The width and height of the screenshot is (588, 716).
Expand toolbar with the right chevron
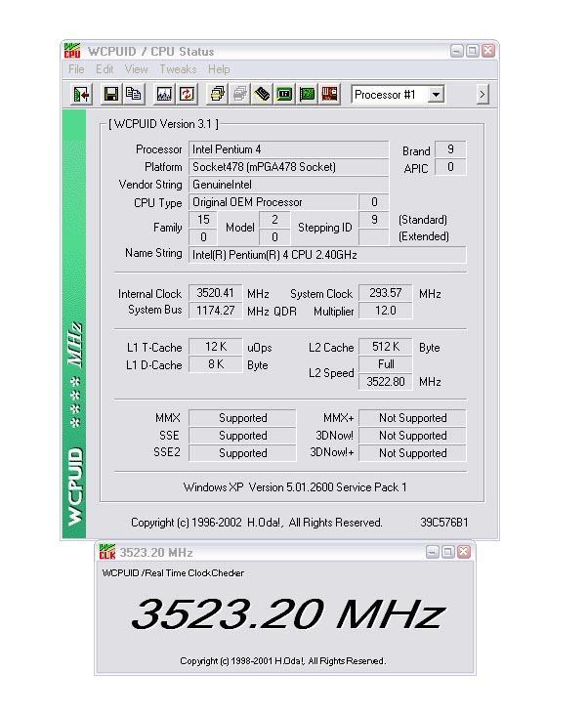tap(483, 95)
